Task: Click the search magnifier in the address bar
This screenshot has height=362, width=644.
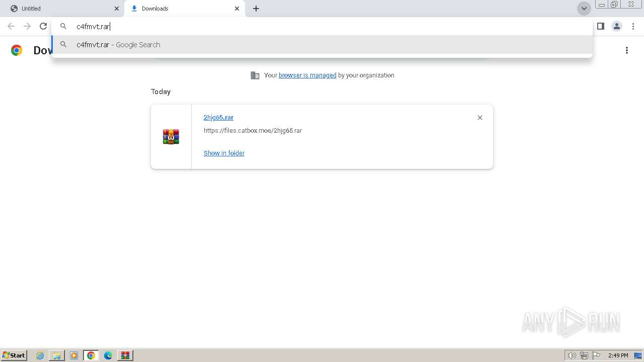Action: tap(63, 26)
